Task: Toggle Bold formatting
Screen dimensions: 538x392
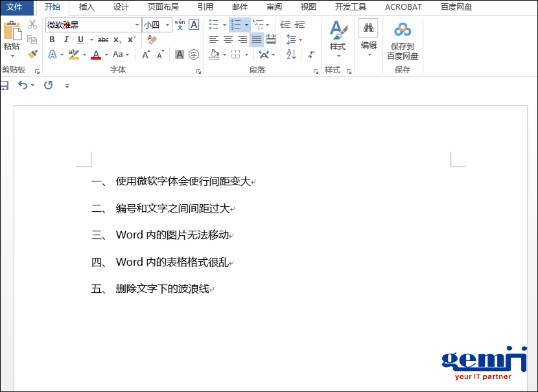Action: tap(52, 40)
